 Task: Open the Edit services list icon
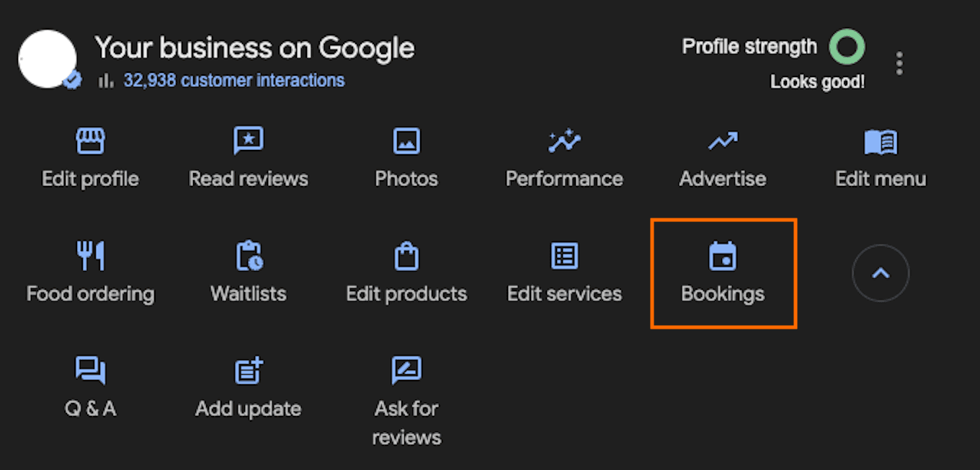click(564, 256)
